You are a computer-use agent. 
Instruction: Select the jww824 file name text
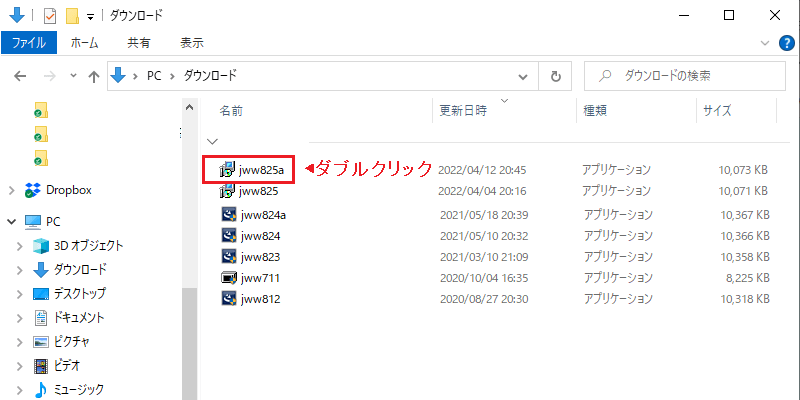coord(260,236)
